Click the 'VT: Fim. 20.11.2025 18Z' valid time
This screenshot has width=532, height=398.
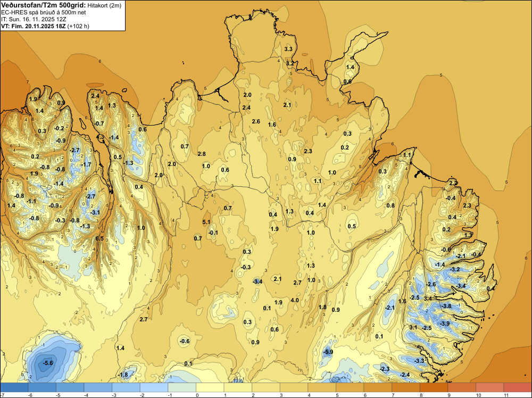(34, 26)
